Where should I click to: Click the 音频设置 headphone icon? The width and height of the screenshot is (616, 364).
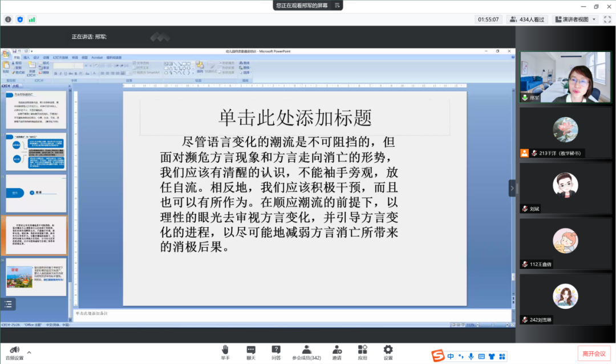(x=12, y=349)
